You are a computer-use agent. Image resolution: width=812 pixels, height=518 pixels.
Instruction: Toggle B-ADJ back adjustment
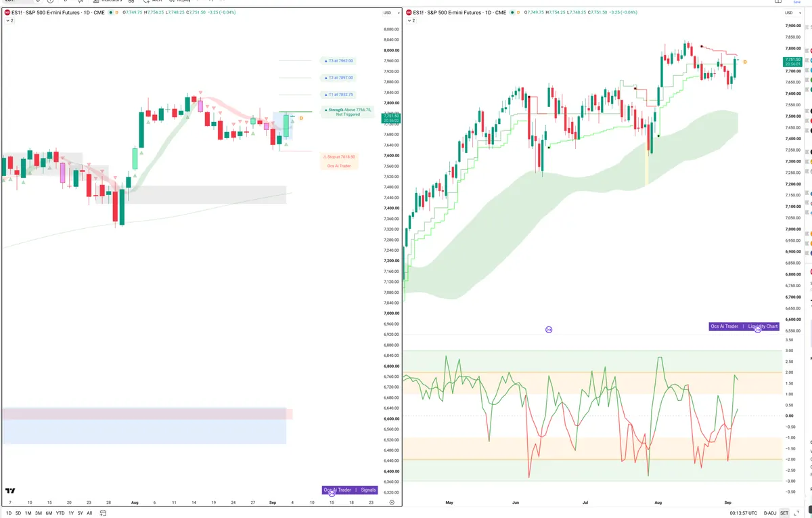tap(770, 513)
